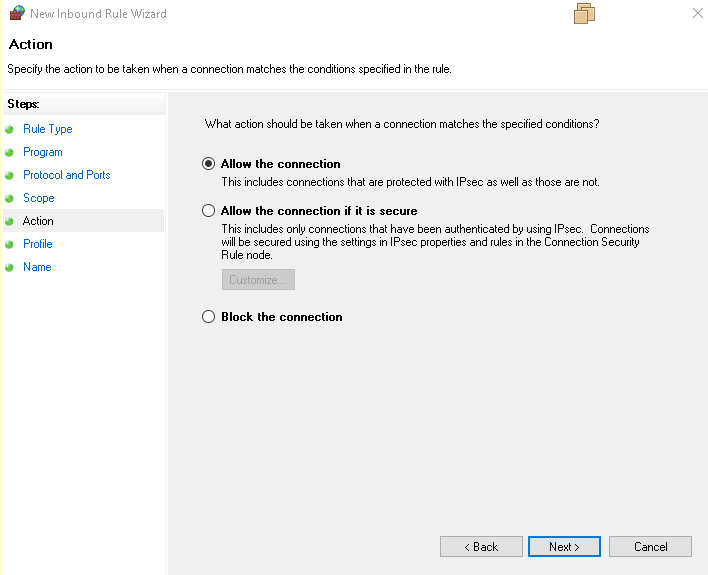The height and width of the screenshot is (575, 708).
Task: Click green bullet next to Scope step
Action: click(10, 199)
